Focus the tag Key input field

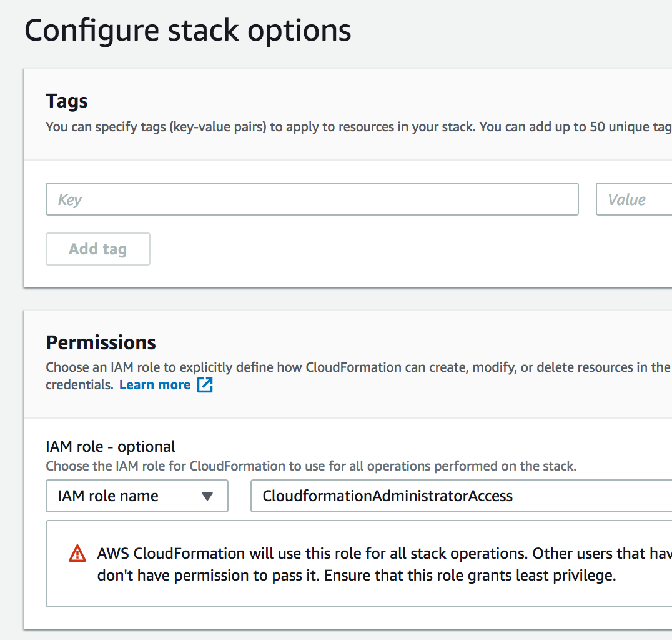[x=312, y=199]
